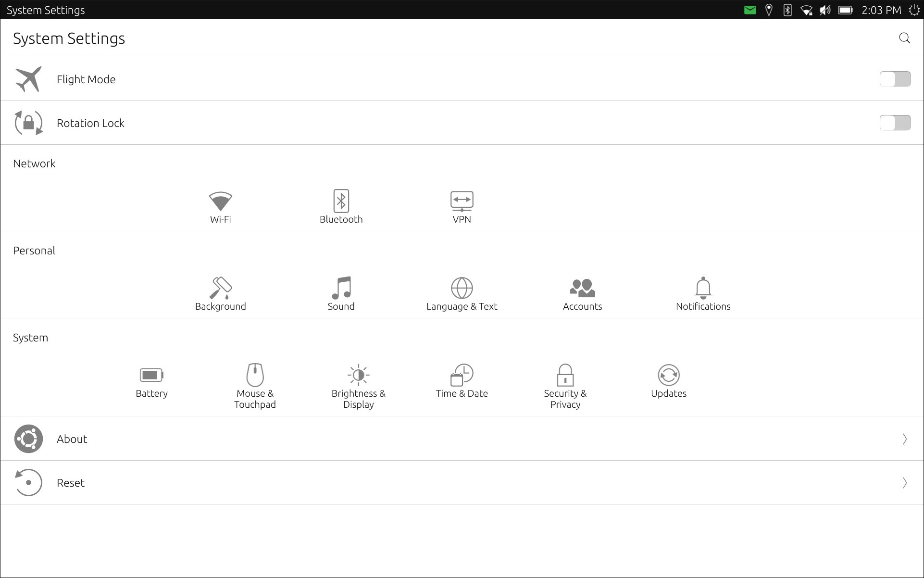Expand the About row chevron

click(905, 439)
